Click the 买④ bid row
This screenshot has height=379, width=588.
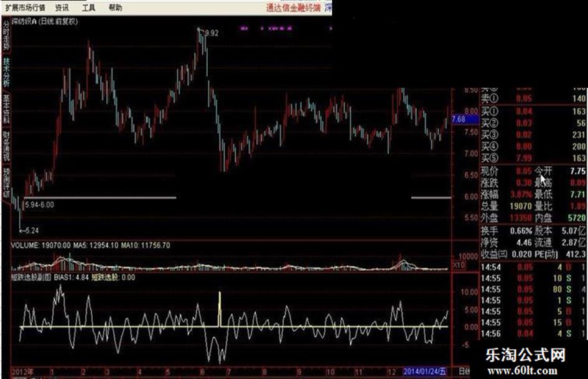534,146
